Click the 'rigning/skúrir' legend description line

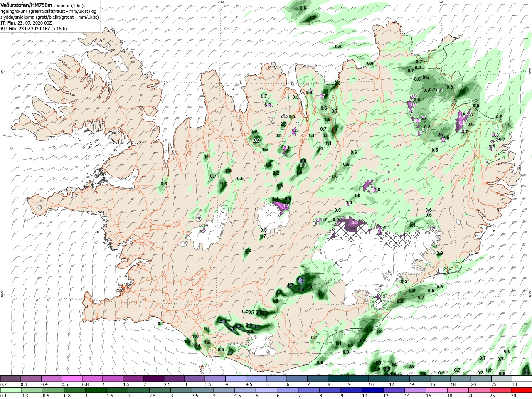point(49,11)
